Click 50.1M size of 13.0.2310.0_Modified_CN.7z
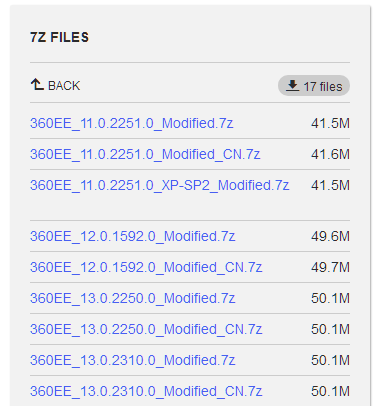This screenshot has width=375, height=406. coord(330,391)
